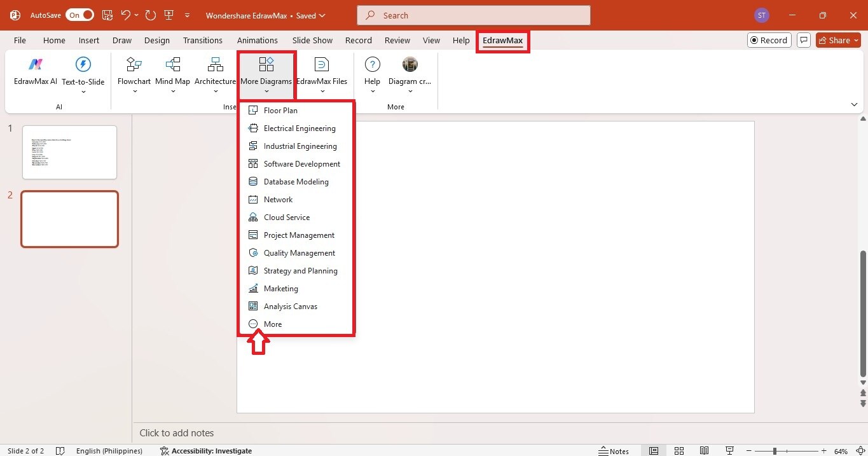The image size is (868, 456).
Task: Toggle the AutoSave switch
Action: click(x=79, y=15)
